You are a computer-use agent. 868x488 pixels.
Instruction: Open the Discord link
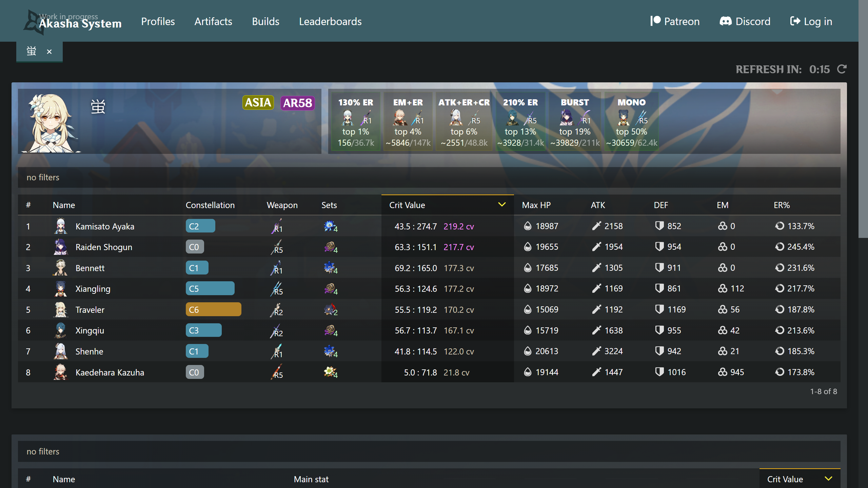pos(745,21)
